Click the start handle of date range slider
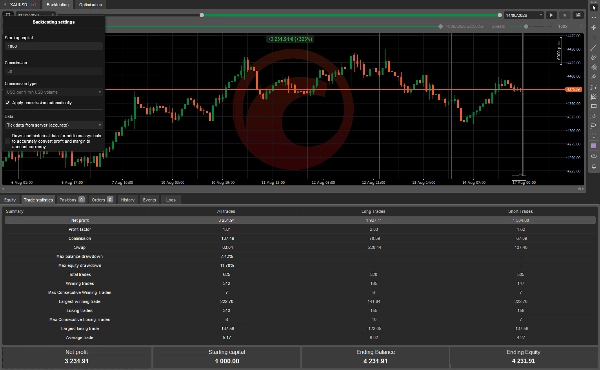Image resolution: width=600 pixels, height=370 pixels. coord(202,15)
